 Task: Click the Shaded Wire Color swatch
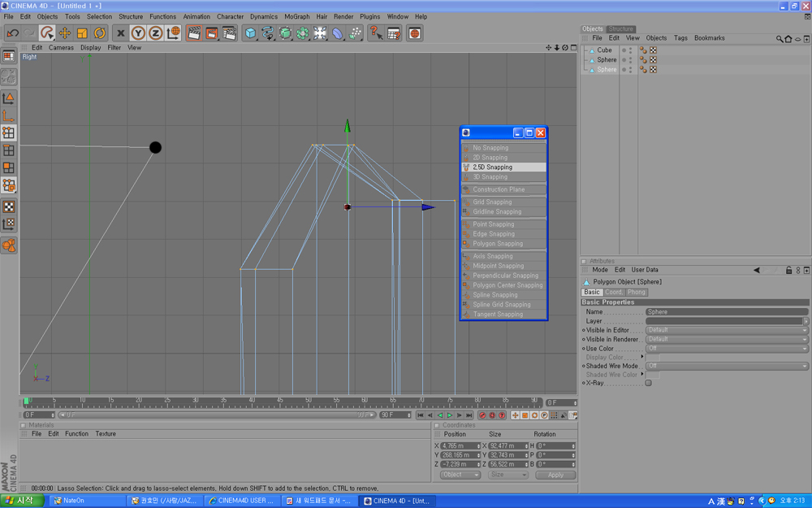point(653,375)
